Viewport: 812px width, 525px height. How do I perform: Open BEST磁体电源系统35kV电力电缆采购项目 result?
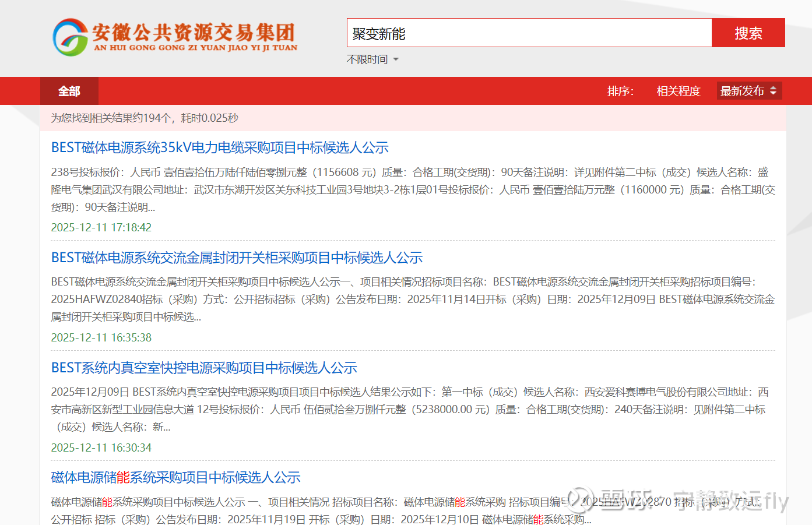220,147
